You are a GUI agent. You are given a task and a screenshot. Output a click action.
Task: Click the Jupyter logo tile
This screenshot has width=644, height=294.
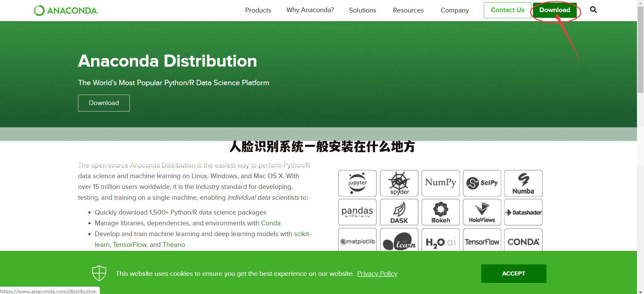pyautogui.click(x=357, y=183)
